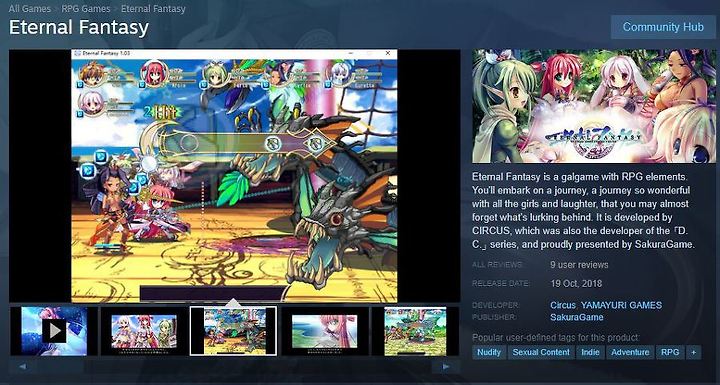Click the main screenshot viewer
Image resolution: width=720 pixels, height=385 pixels.
click(234, 176)
